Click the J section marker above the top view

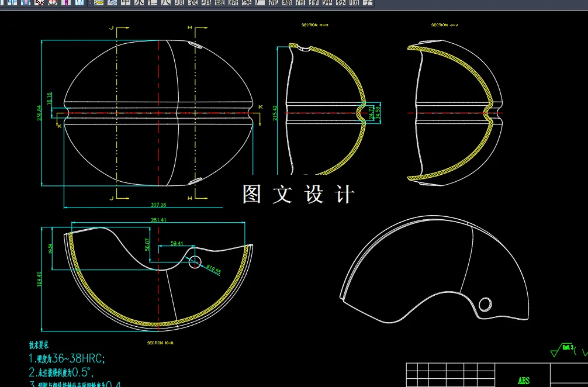click(112, 27)
